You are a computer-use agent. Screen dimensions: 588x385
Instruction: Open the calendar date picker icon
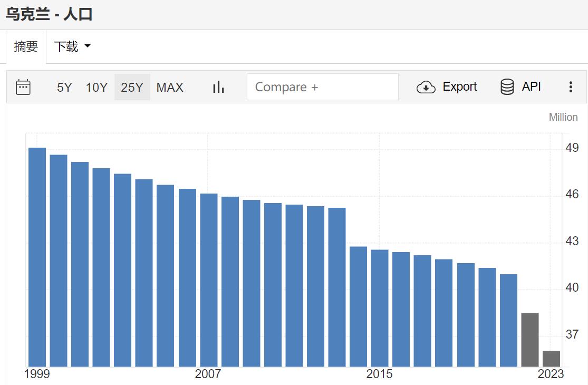pyautogui.click(x=23, y=87)
